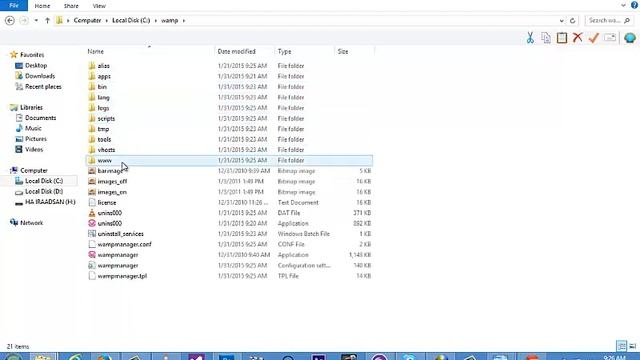Image resolution: width=640 pixels, height=360 pixels.
Task: Expand the ribbon with the chevron
Action: click(623, 5)
